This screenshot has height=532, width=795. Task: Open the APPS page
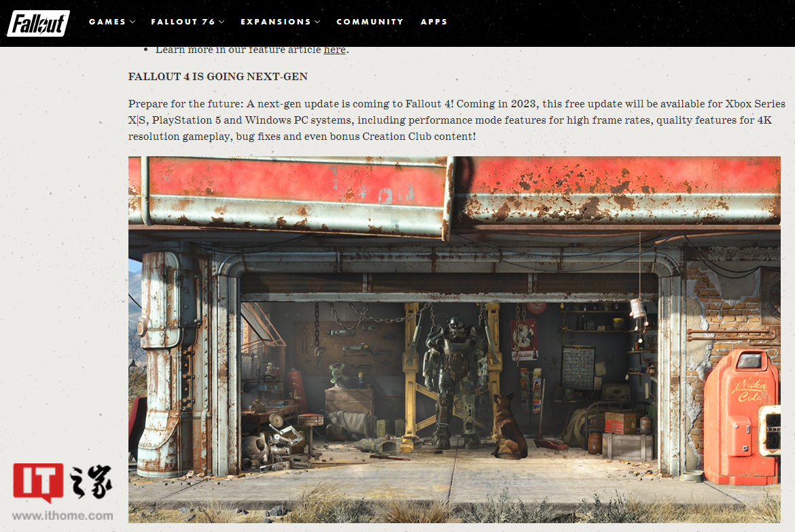[434, 22]
